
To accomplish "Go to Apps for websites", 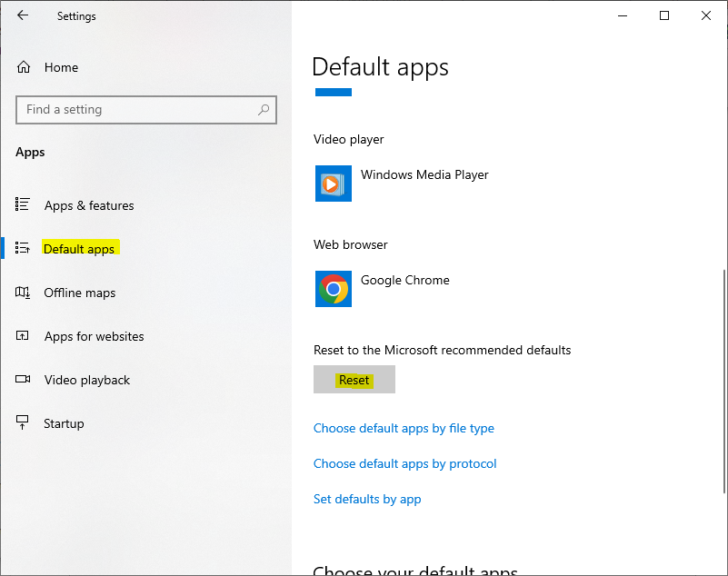I will (x=95, y=336).
